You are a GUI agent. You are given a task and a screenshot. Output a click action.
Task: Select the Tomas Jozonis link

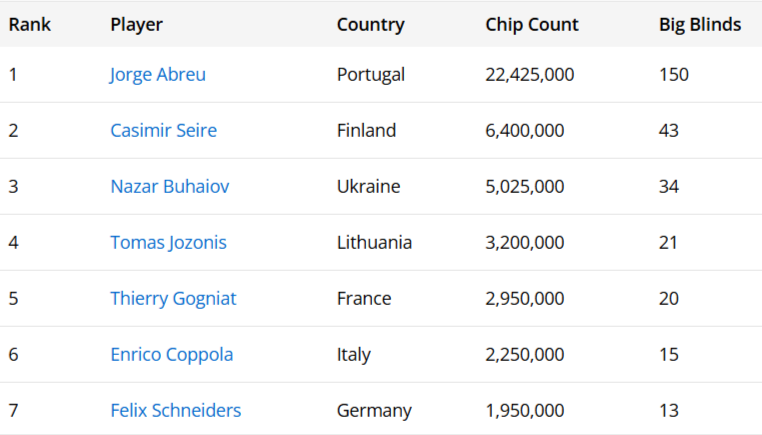[168, 243]
